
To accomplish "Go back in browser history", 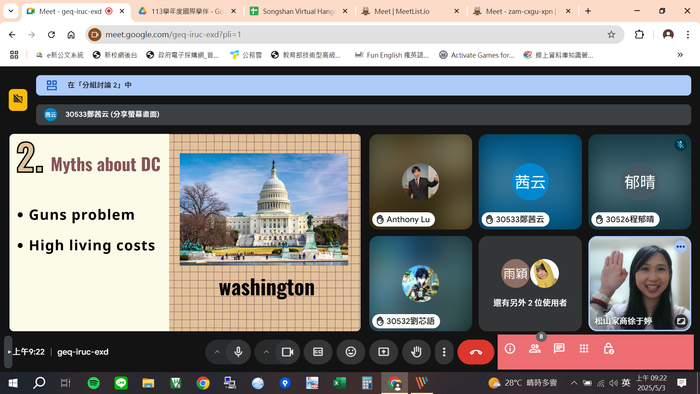I will pyautogui.click(x=12, y=34).
